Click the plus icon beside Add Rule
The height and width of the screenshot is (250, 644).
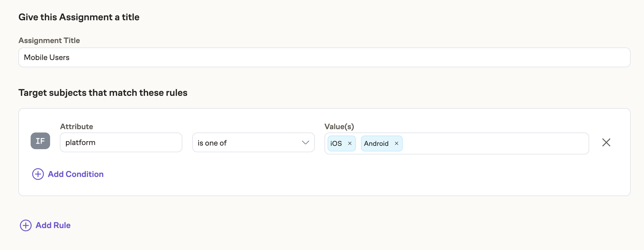point(26,225)
